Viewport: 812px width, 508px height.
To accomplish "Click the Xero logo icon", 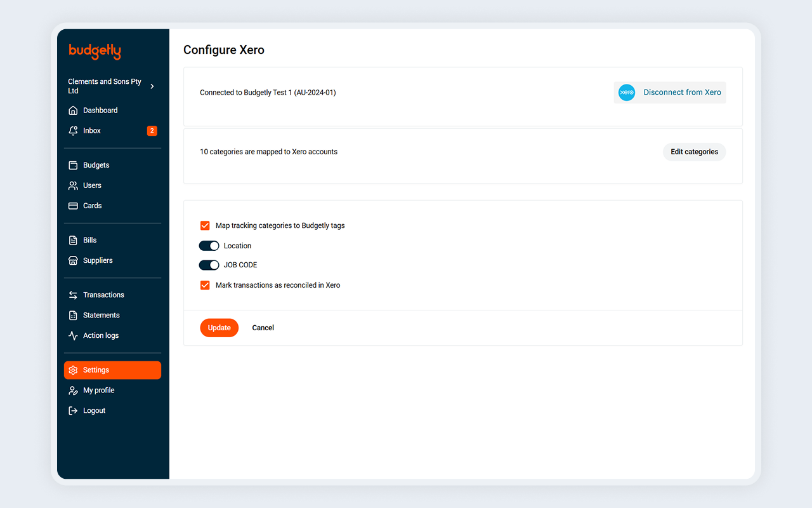I will [x=626, y=92].
